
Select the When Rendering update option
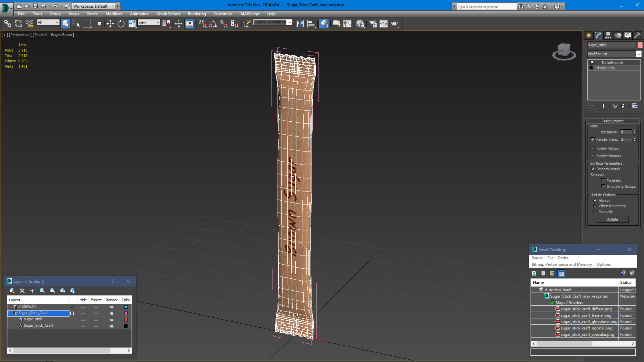[595, 206]
